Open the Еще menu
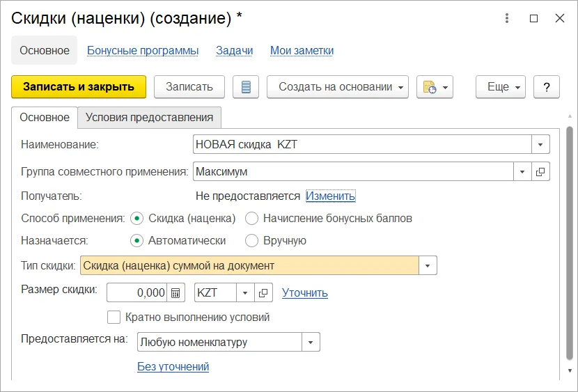 (x=501, y=87)
